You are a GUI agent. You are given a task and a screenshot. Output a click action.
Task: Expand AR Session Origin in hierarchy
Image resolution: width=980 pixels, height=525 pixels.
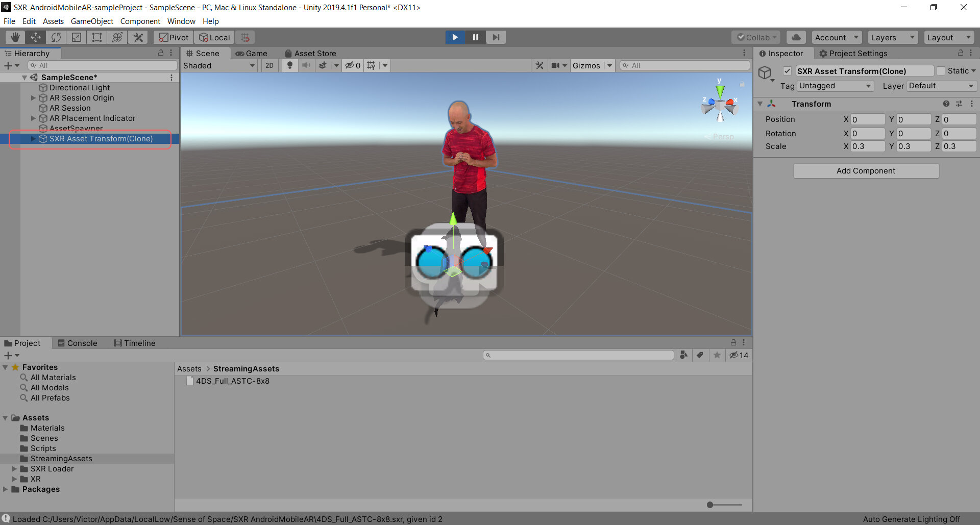(x=34, y=98)
